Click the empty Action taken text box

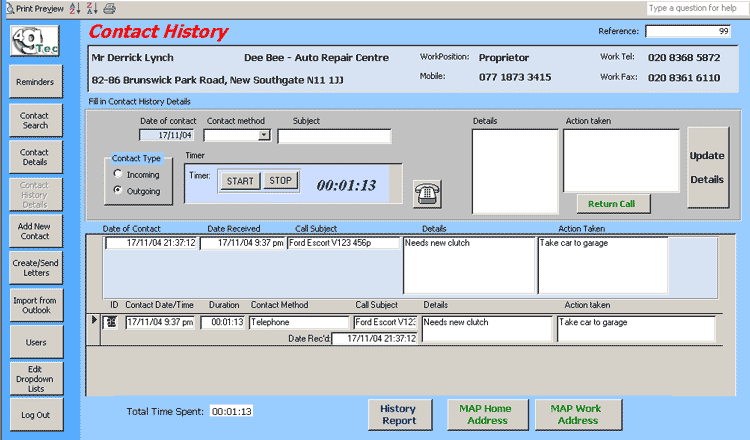pos(621,161)
